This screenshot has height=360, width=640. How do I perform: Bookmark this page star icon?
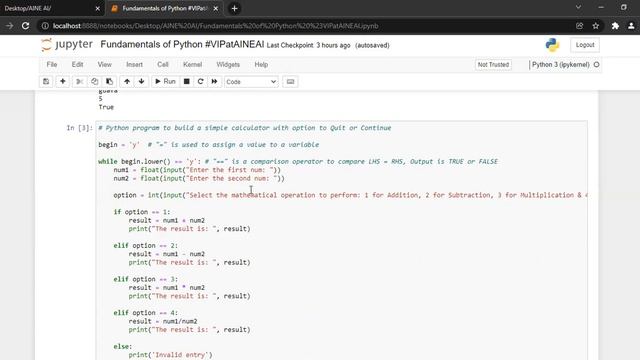596,26
